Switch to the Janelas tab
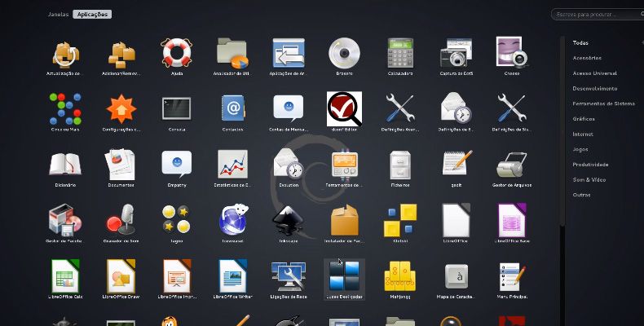 click(x=58, y=15)
